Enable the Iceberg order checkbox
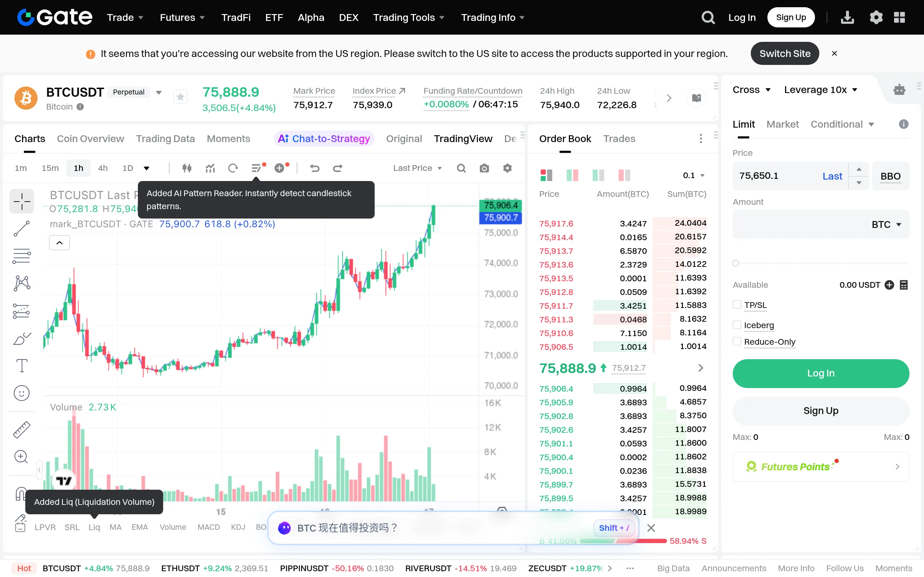The image size is (924, 577). (737, 325)
